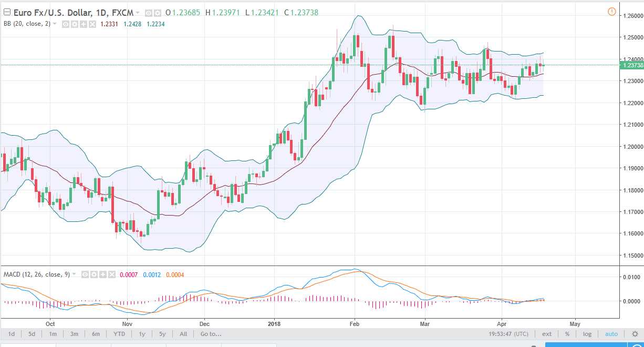Open the Bollinger Bands settings gear icon

[x=74, y=24]
